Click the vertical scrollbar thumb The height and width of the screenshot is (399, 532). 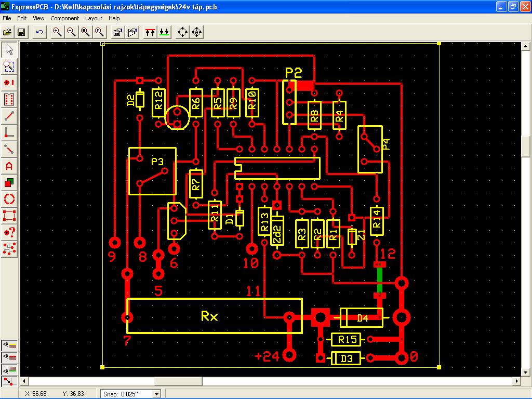(x=526, y=146)
